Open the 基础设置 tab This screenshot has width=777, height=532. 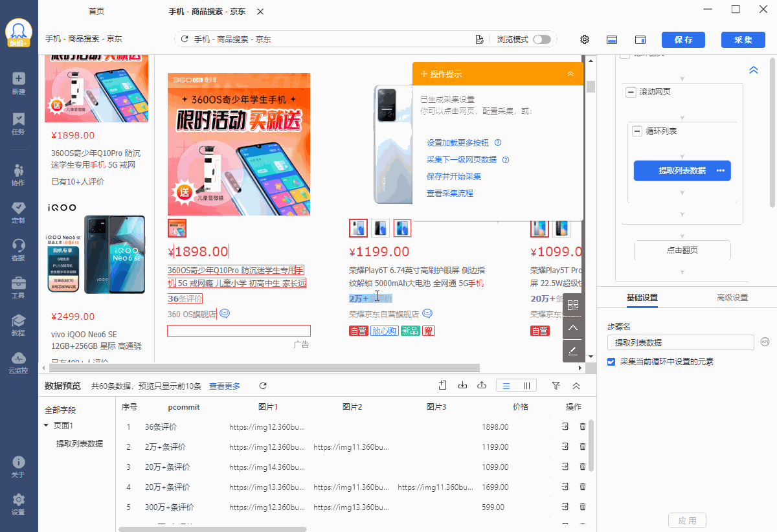(x=642, y=298)
